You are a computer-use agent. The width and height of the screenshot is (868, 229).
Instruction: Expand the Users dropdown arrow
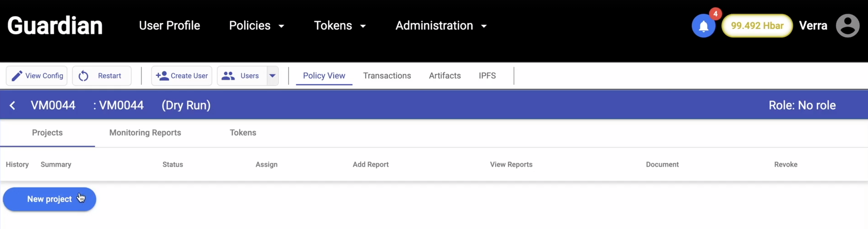pos(272,76)
